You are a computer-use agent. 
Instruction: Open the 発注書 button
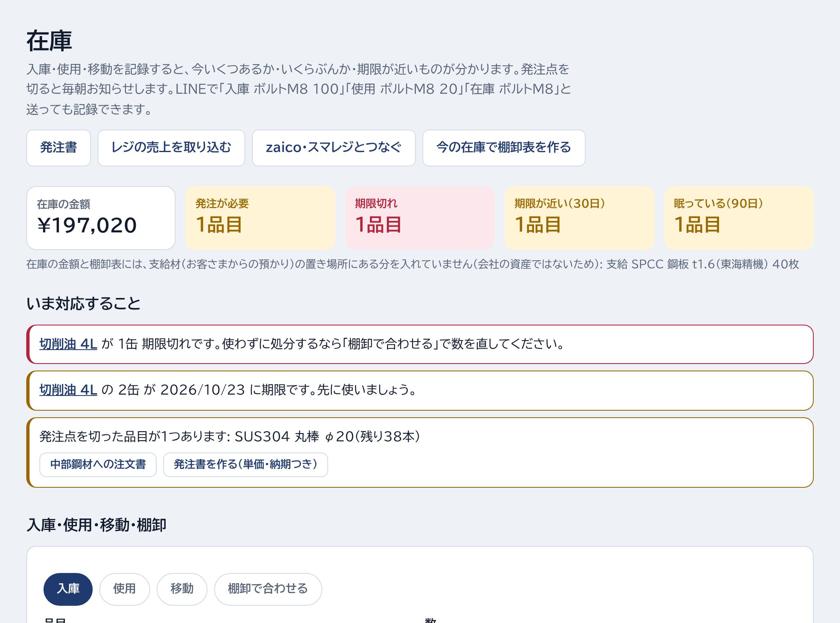59,148
